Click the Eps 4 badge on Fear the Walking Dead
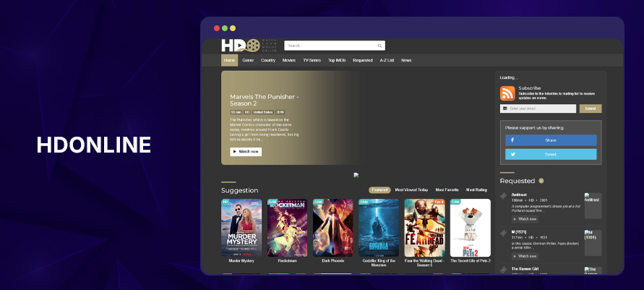 point(439,202)
